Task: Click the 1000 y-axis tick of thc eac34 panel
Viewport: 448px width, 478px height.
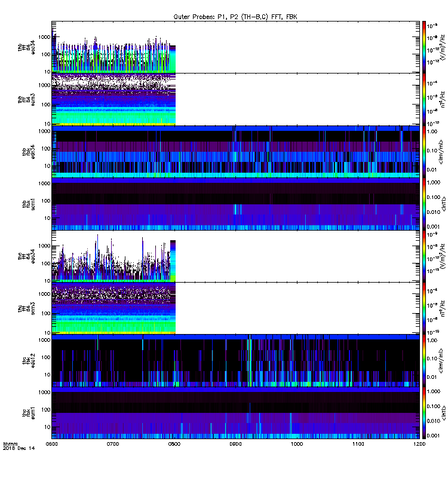Action: click(x=44, y=246)
